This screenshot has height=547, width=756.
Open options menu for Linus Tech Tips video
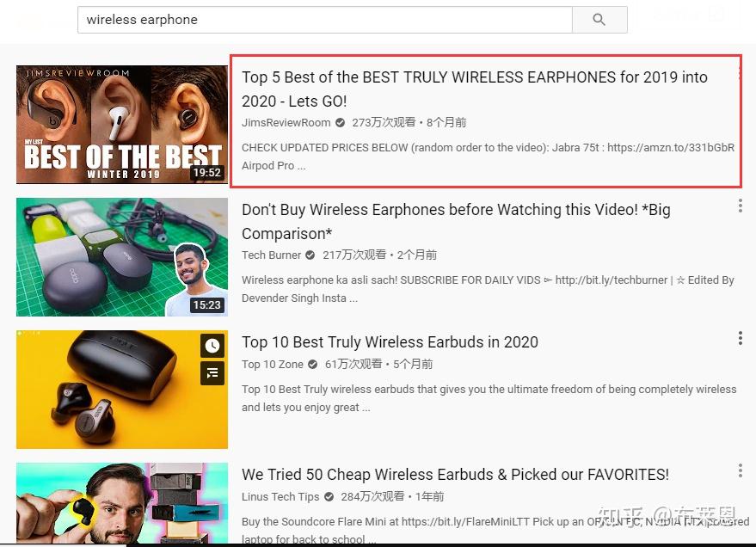point(740,470)
